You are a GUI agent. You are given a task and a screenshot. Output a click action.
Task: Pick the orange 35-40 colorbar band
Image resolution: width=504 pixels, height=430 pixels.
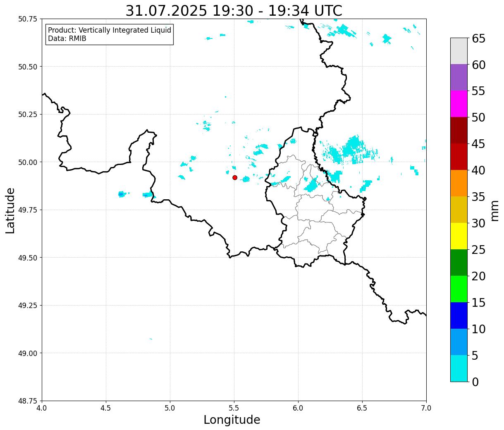click(x=459, y=183)
